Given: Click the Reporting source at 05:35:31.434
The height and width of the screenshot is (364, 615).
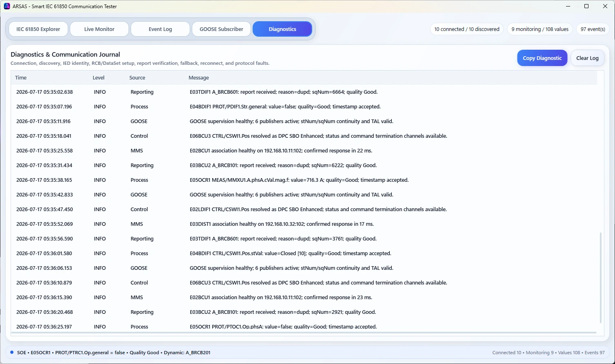Looking at the screenshot, I should coord(142,165).
